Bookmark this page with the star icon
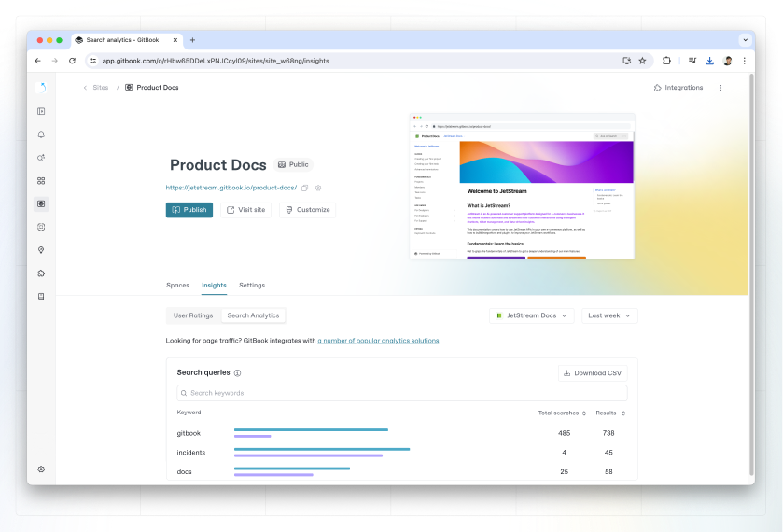This screenshot has height=532, width=783. click(642, 61)
